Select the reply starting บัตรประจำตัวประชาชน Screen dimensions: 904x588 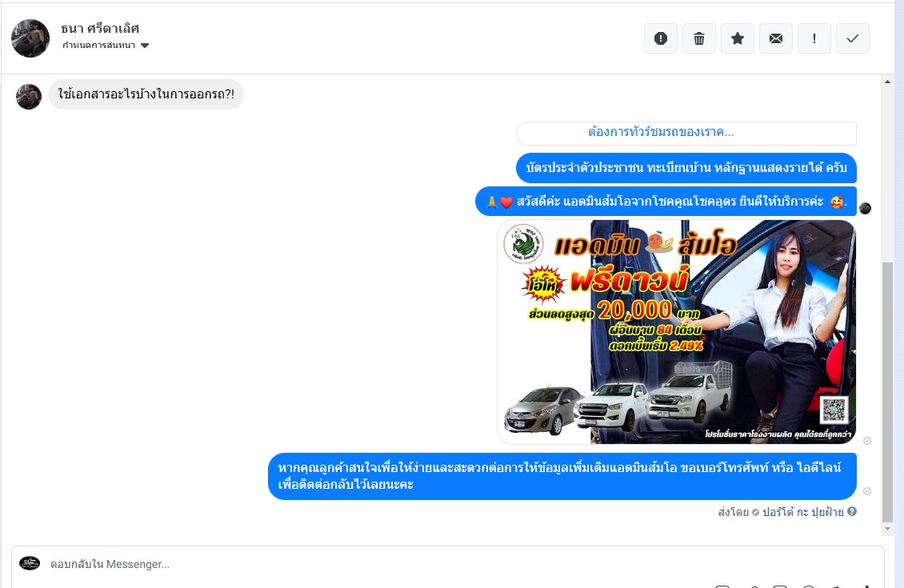[x=686, y=168]
